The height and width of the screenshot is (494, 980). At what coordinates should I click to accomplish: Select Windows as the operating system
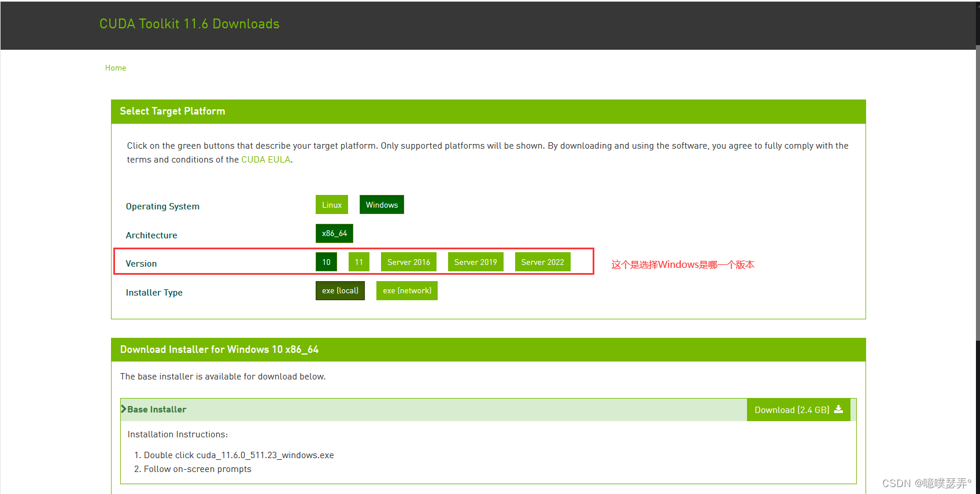(382, 205)
